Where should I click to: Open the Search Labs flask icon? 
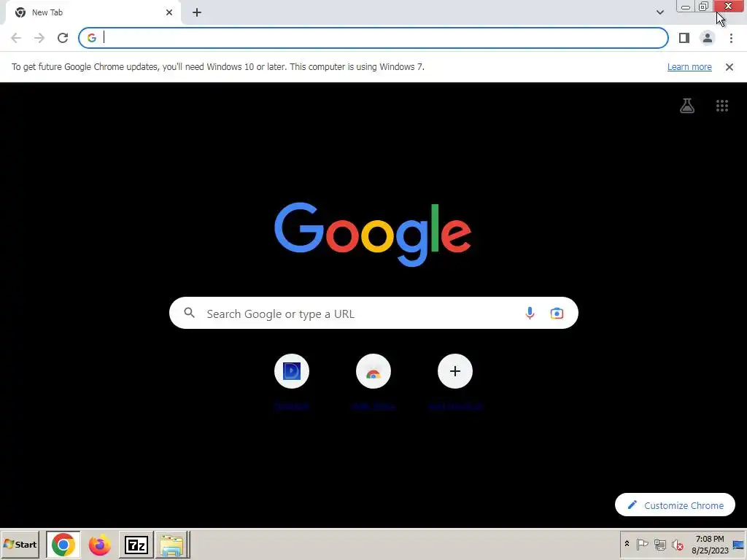tap(687, 106)
